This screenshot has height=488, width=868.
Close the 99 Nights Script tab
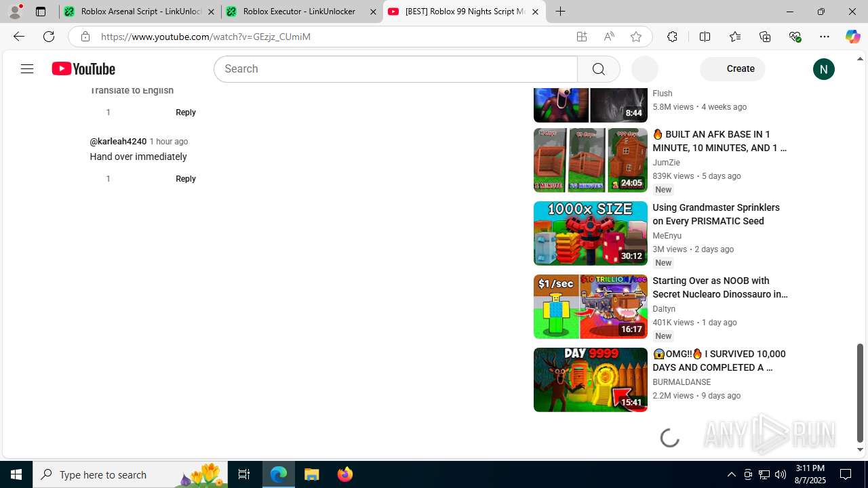click(535, 12)
